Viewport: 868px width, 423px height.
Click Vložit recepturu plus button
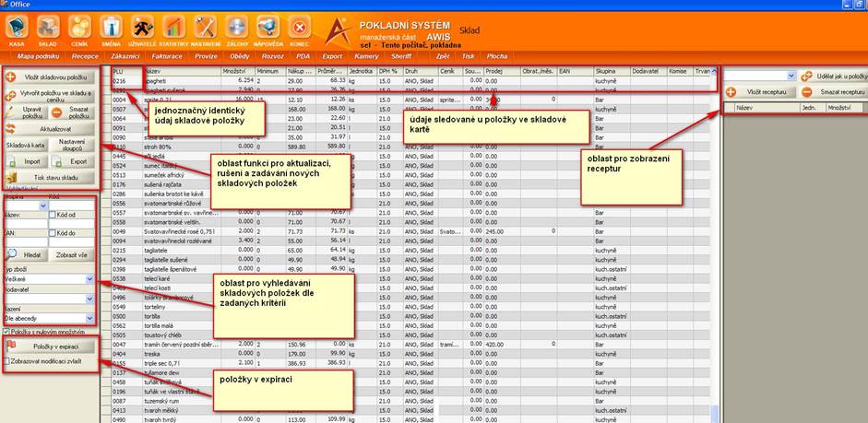pyautogui.click(x=761, y=92)
